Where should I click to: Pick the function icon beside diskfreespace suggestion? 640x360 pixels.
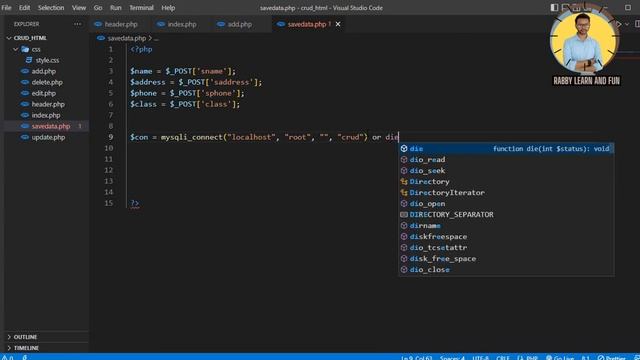404,237
